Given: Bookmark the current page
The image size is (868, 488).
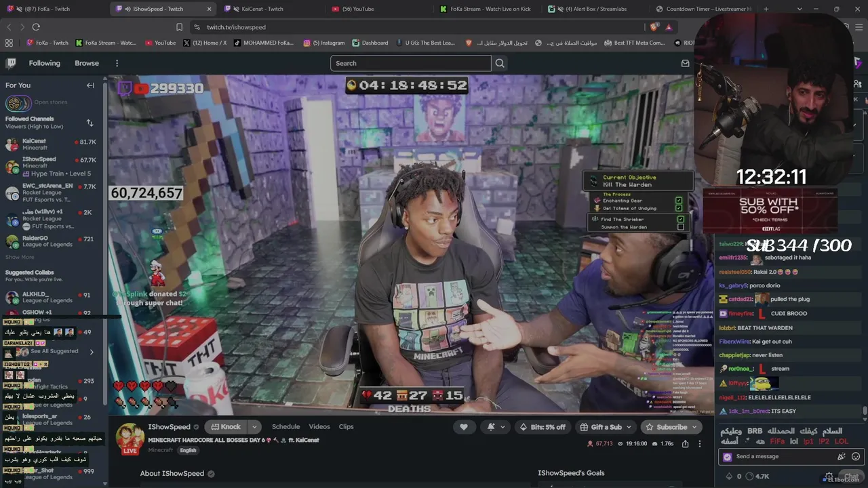Looking at the screenshot, I should point(179,27).
